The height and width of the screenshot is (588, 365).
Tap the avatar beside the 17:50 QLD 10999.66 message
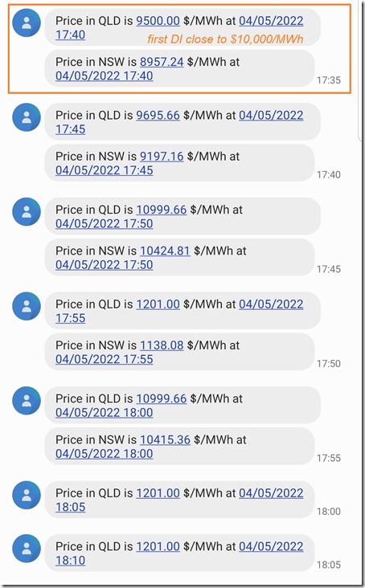point(27,211)
